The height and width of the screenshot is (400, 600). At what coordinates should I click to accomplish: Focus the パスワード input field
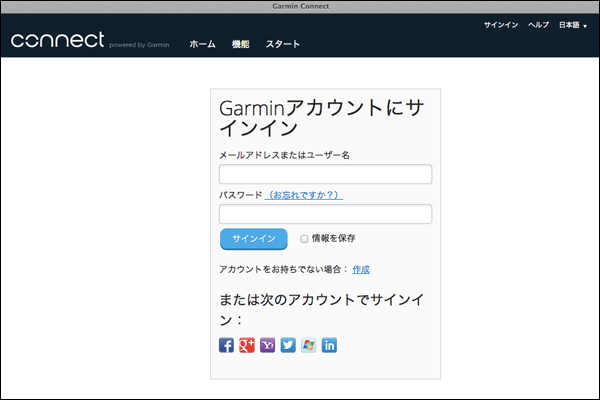(x=326, y=214)
